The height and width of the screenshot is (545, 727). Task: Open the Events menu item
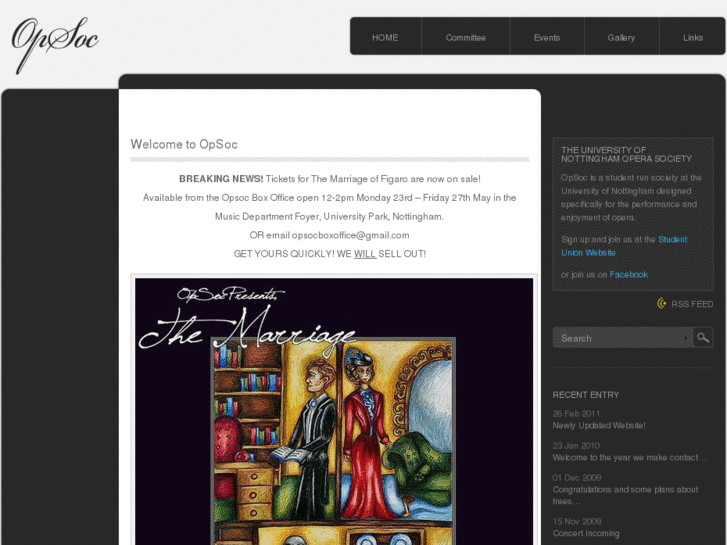[x=547, y=38]
